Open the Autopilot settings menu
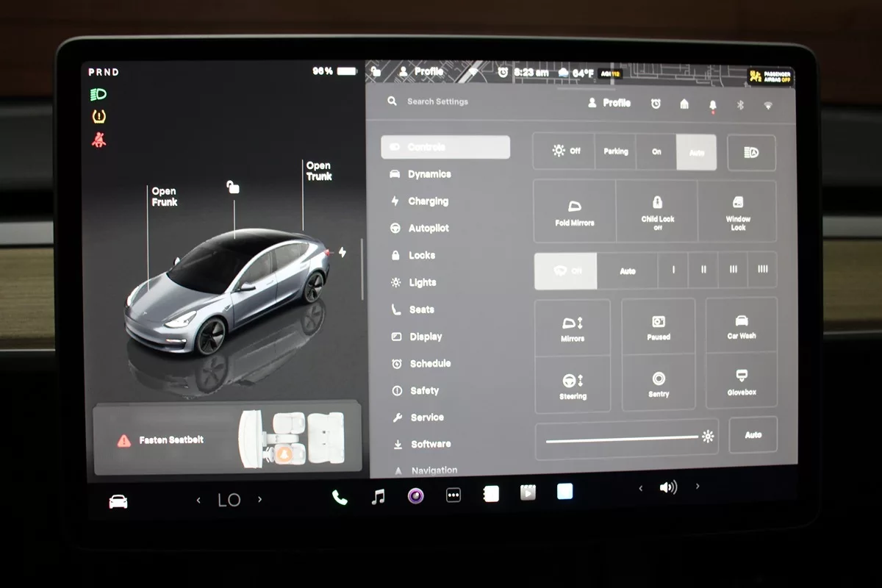The width and height of the screenshot is (882, 588). tap(429, 229)
